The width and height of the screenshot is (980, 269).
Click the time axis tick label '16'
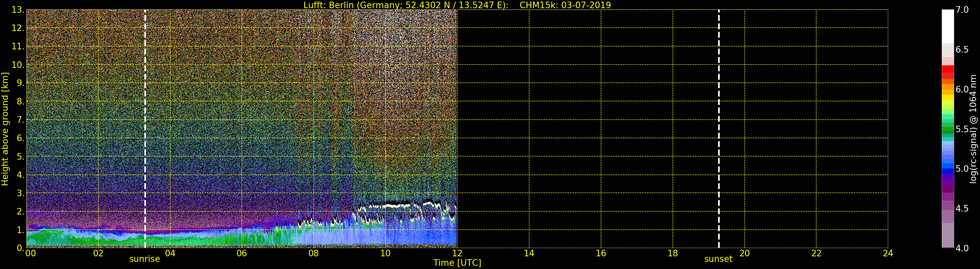(x=601, y=253)
